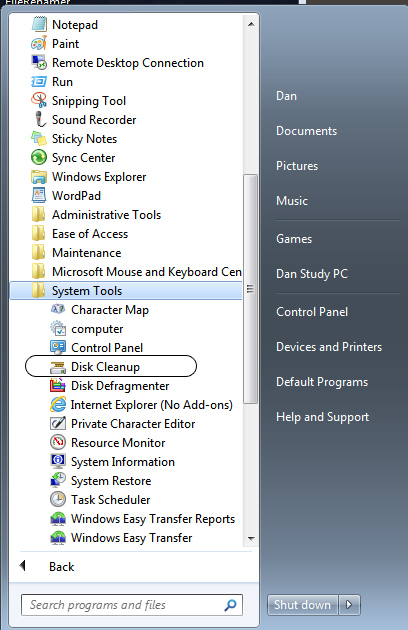Open Devices and Printers
The image size is (408, 630).
point(329,347)
